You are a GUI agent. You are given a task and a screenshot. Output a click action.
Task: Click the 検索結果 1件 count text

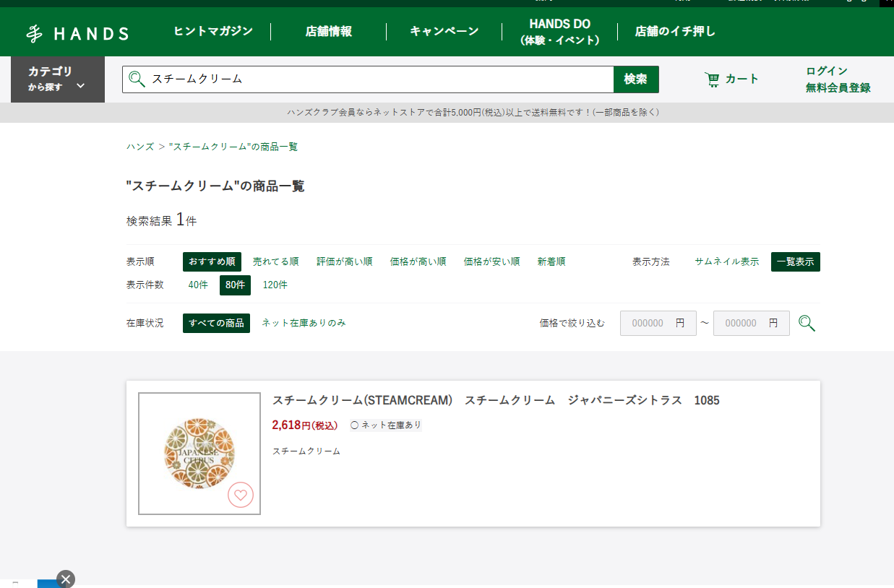(161, 220)
